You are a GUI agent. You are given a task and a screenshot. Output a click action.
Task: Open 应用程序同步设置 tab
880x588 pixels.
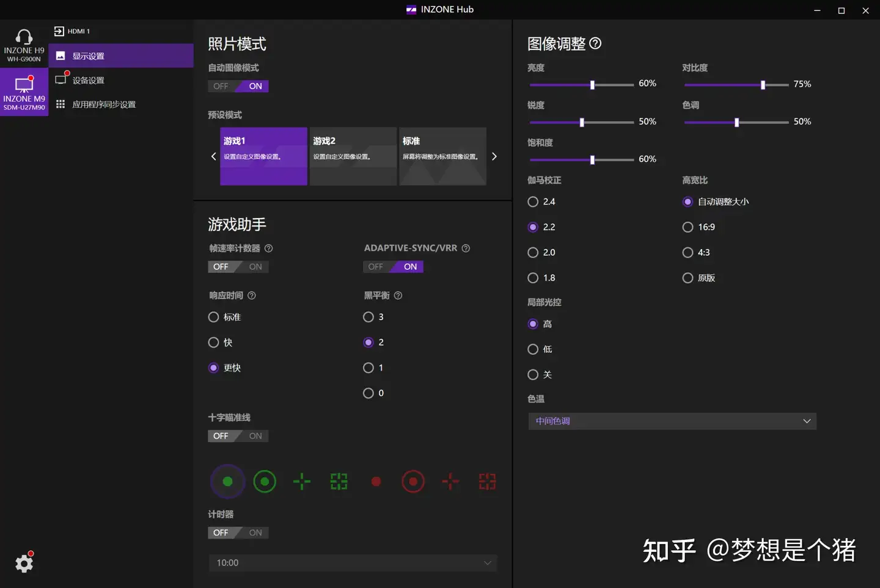121,104
